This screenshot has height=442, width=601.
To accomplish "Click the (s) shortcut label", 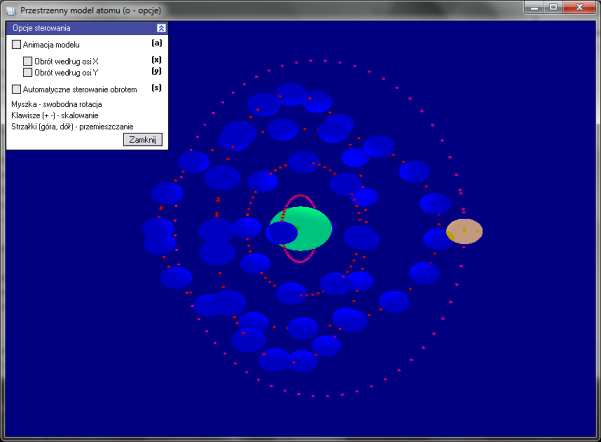I will [156, 88].
